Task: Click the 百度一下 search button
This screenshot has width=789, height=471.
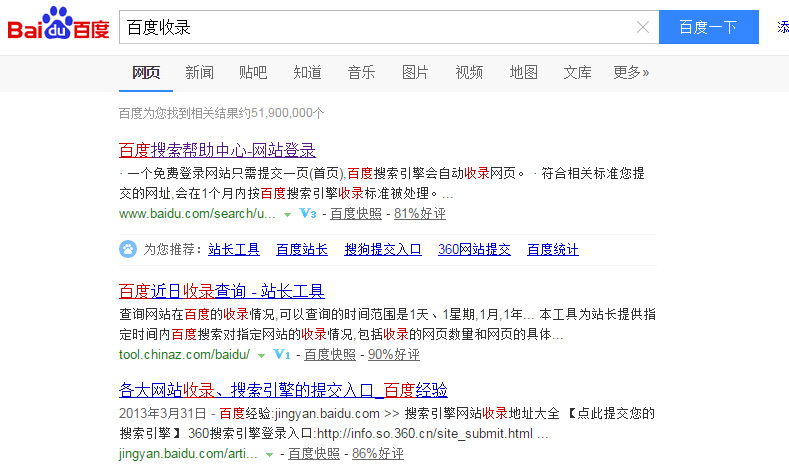Action: [708, 27]
